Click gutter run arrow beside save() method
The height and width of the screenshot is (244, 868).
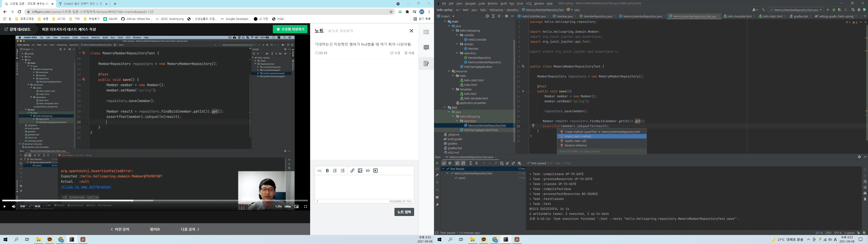523,91
